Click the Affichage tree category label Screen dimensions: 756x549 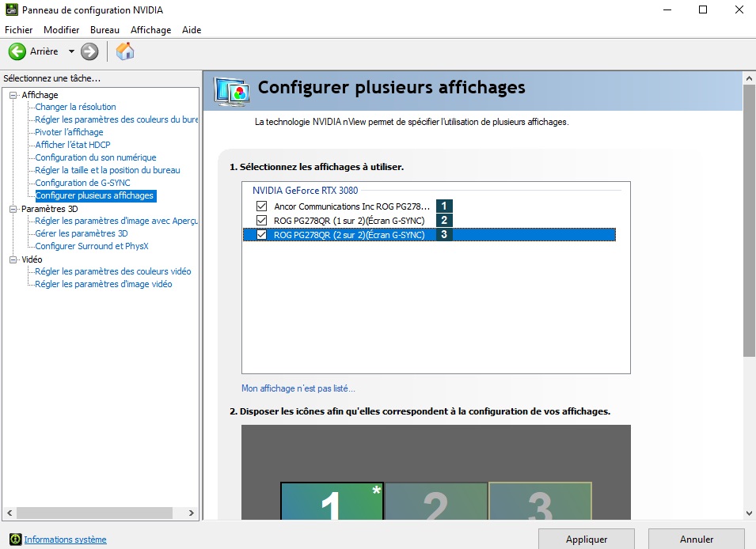pos(40,95)
